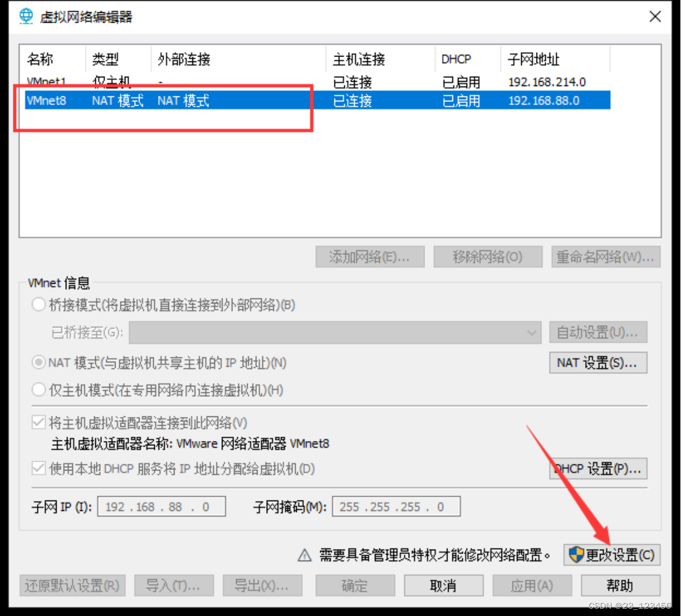Screen dimensions: 681x616
Task: Select the 仅主机模式 radio button
Action: click(38, 390)
